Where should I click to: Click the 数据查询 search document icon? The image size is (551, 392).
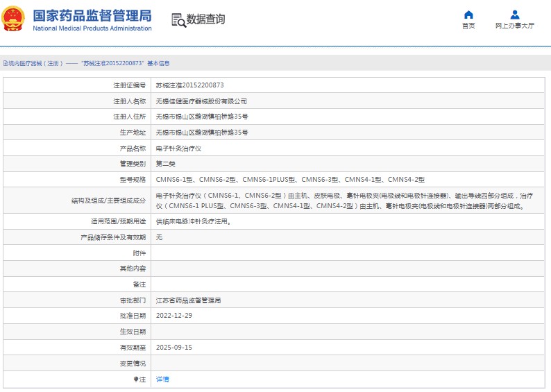178,20
